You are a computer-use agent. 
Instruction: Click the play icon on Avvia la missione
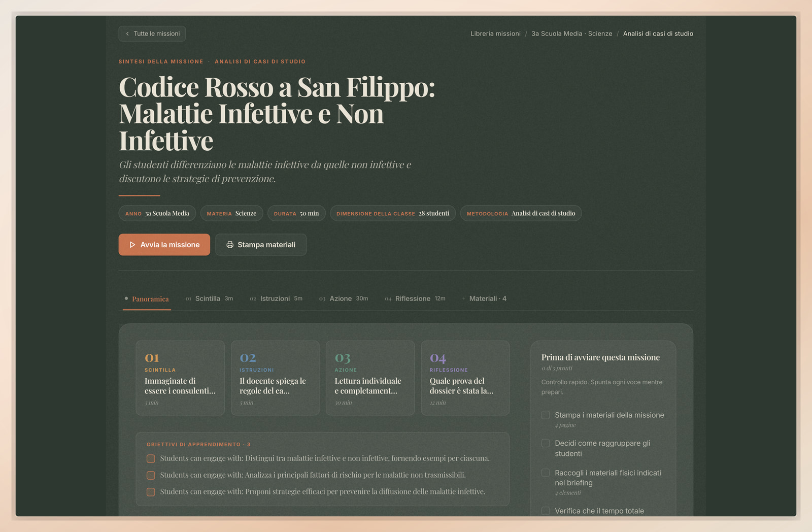tap(132, 245)
